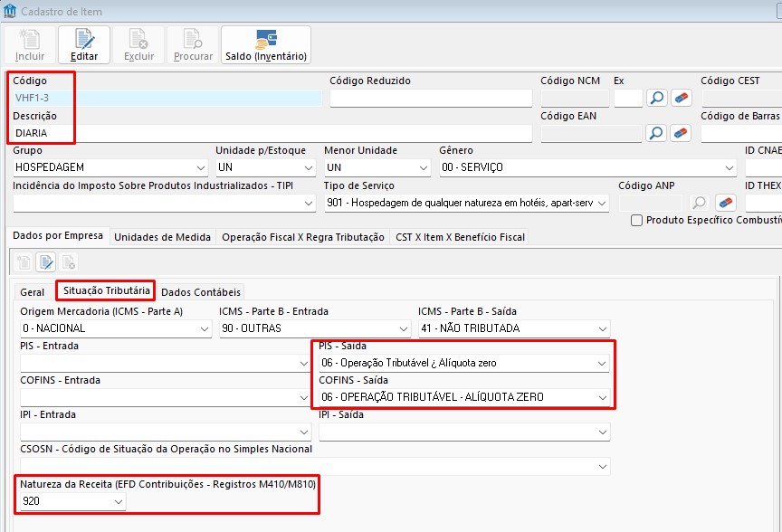Expand the COFINS - Entrada dropdown
The height and width of the screenshot is (532, 782).
click(x=304, y=398)
